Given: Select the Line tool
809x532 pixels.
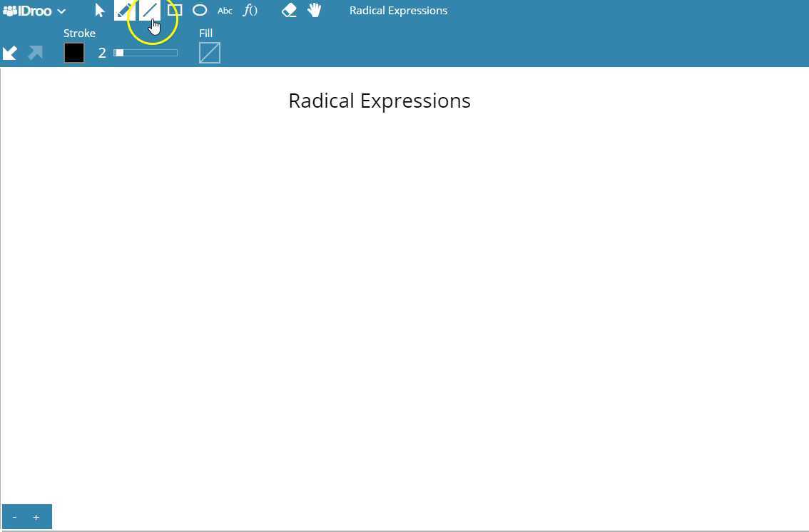Looking at the screenshot, I should (x=150, y=10).
